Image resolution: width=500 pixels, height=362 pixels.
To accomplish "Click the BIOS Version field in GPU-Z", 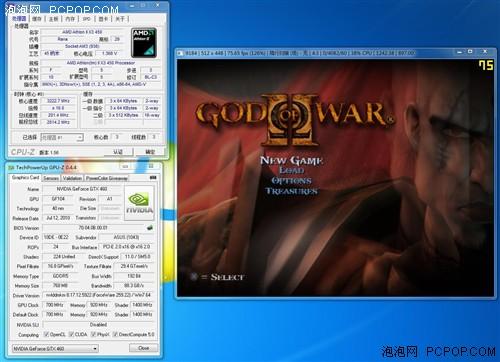I will (x=93, y=228).
